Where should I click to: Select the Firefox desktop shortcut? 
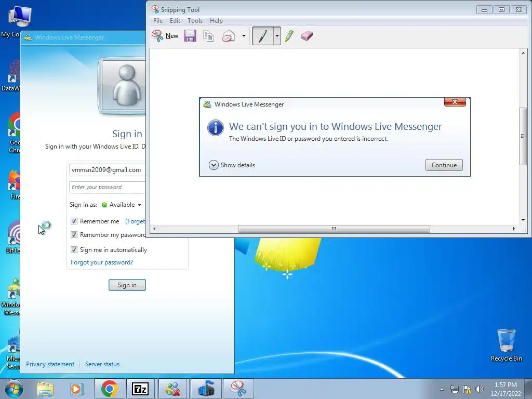click(14, 184)
